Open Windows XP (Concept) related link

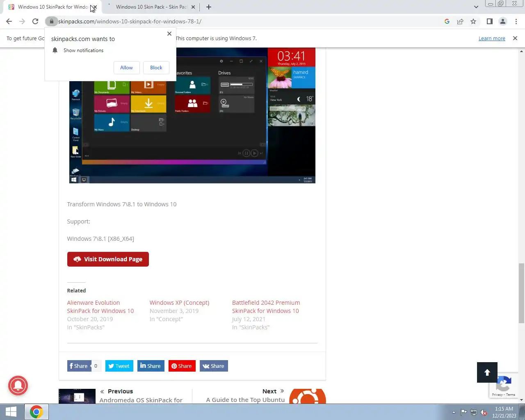point(179,303)
